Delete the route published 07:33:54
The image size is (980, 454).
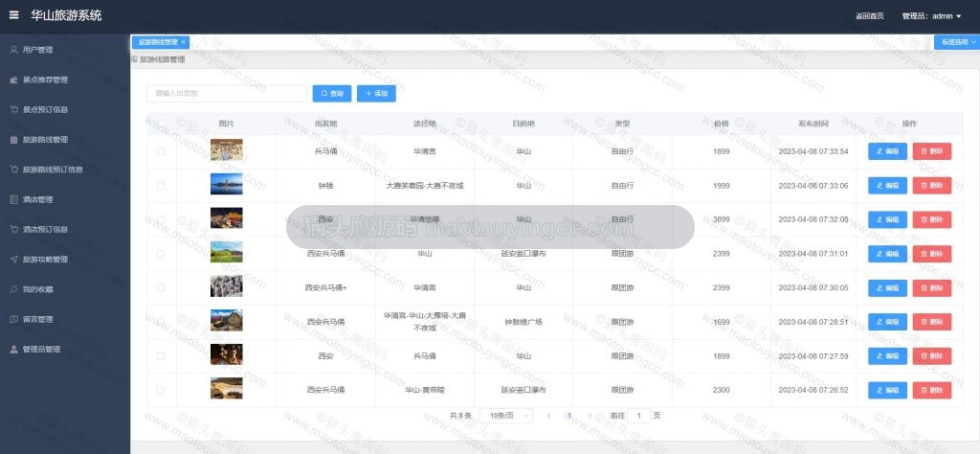coord(932,151)
